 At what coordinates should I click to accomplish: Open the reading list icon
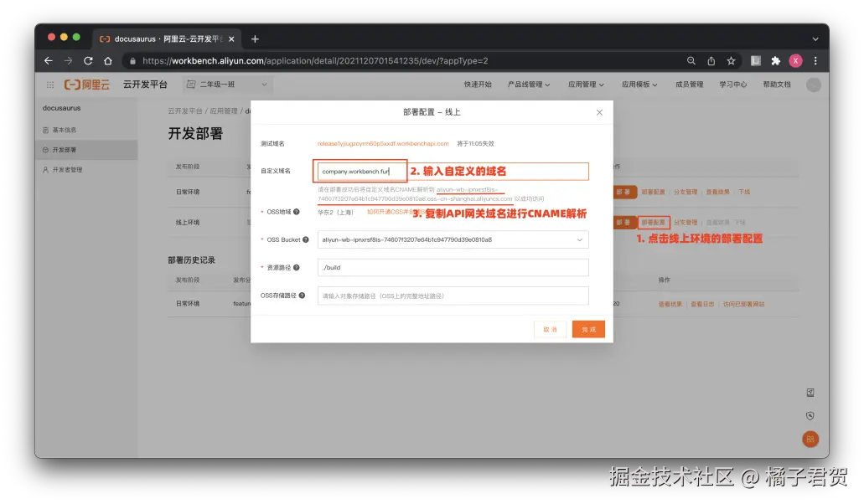point(756,61)
